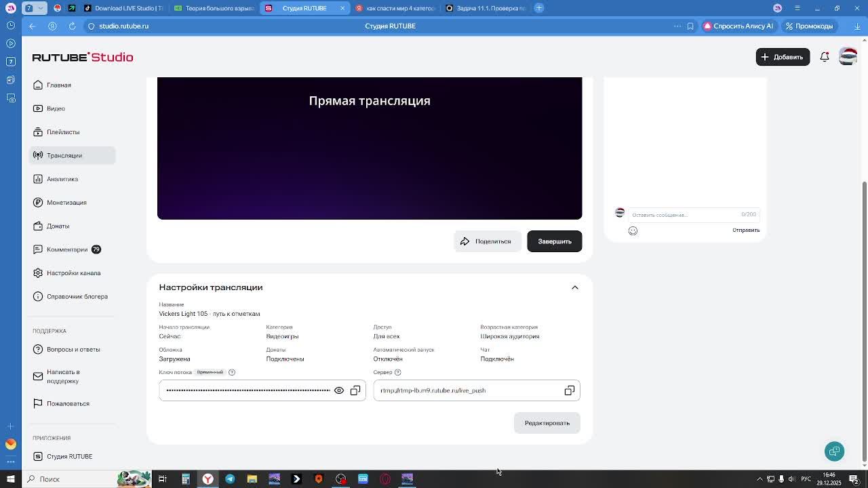Image resolution: width=868 pixels, height=488 pixels.
Task: Open File Explorer on taskbar
Action: pyautogui.click(x=252, y=479)
